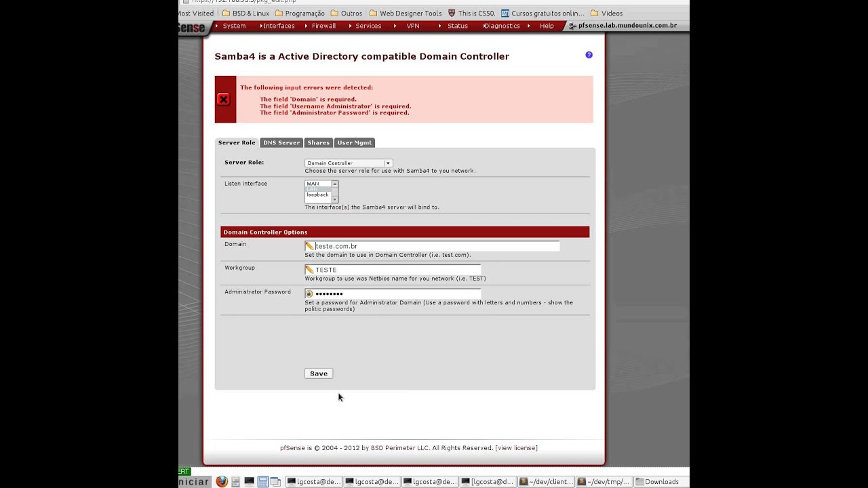The width and height of the screenshot is (868, 488).
Task: Open the VPN menu
Action: point(412,26)
